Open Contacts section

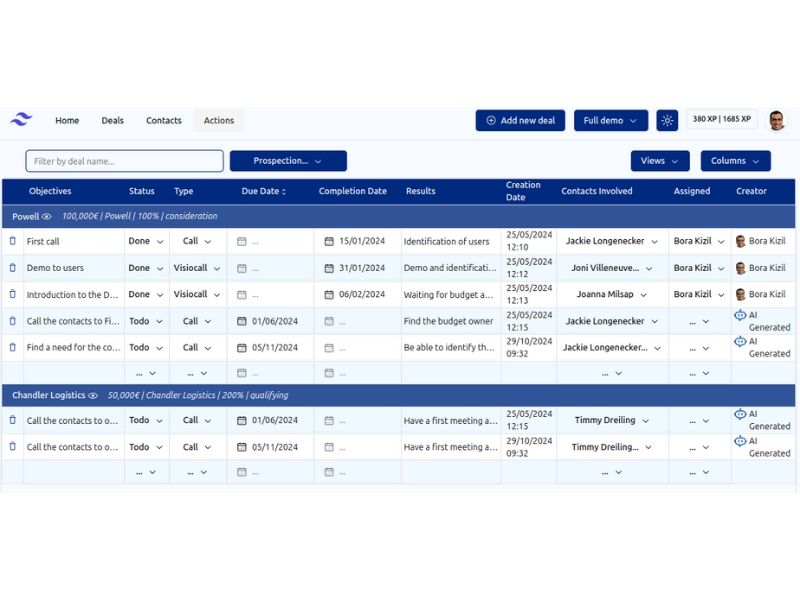click(x=164, y=120)
